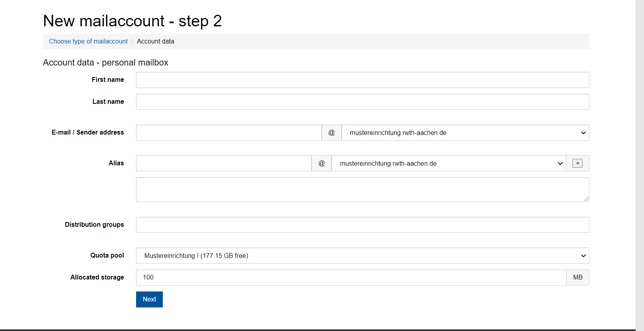The image size is (644, 331).
Task: Click the @ symbol beside E-mail field
Action: pos(331,133)
